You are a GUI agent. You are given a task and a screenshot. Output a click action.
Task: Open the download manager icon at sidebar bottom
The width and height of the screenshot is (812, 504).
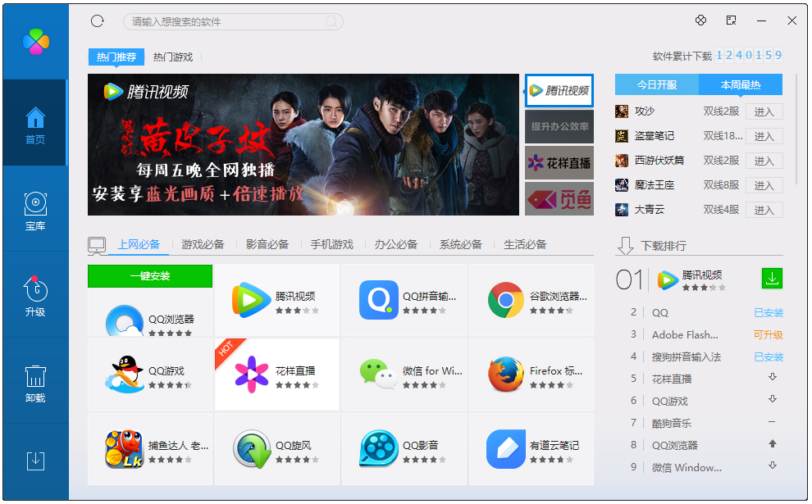[x=34, y=461]
